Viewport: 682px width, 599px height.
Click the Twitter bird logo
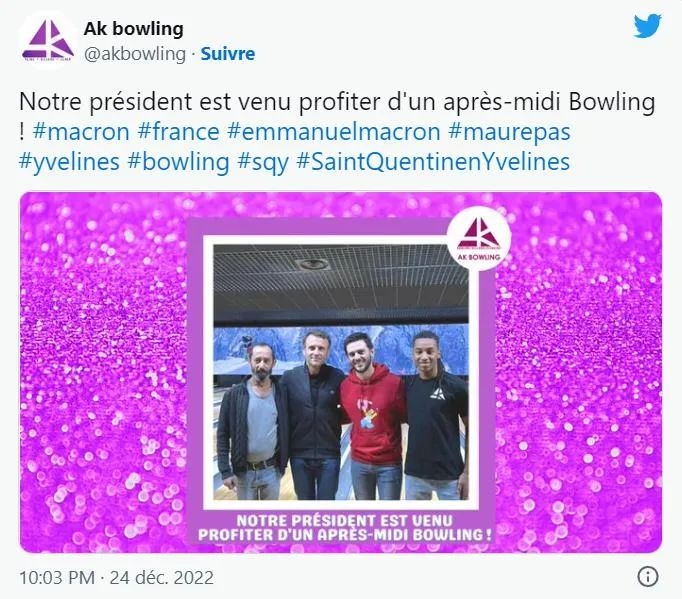tap(647, 26)
